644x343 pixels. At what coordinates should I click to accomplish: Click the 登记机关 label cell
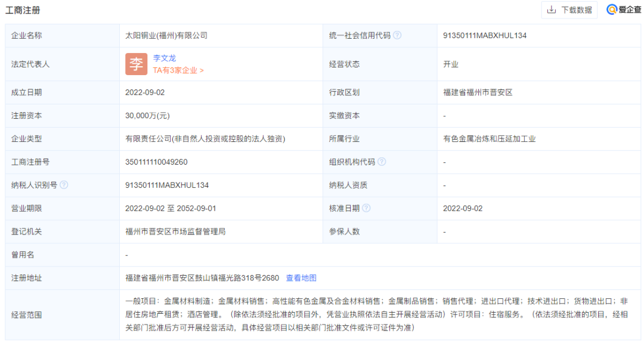pos(62,231)
